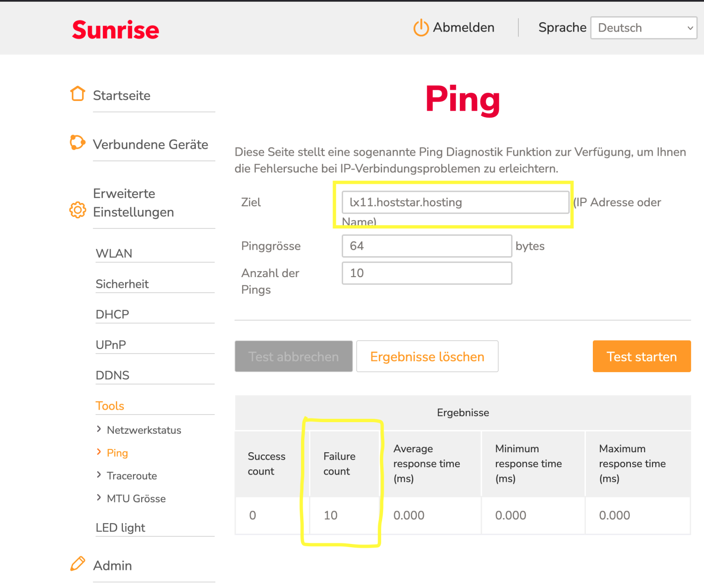Screen dimensions: 704x588
Task: Clear results with Ergebnisse löschen
Action: [x=427, y=356]
